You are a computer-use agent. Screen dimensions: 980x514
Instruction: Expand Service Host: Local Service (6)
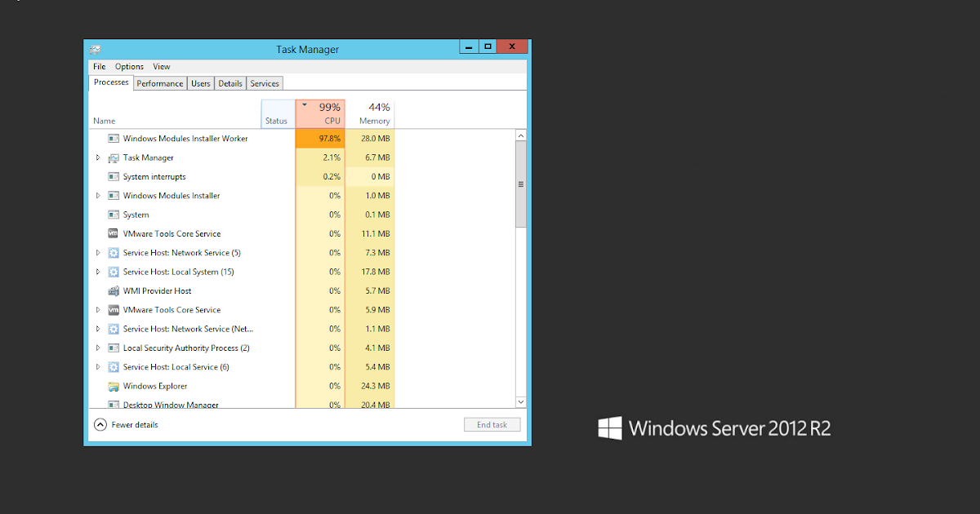[98, 367]
